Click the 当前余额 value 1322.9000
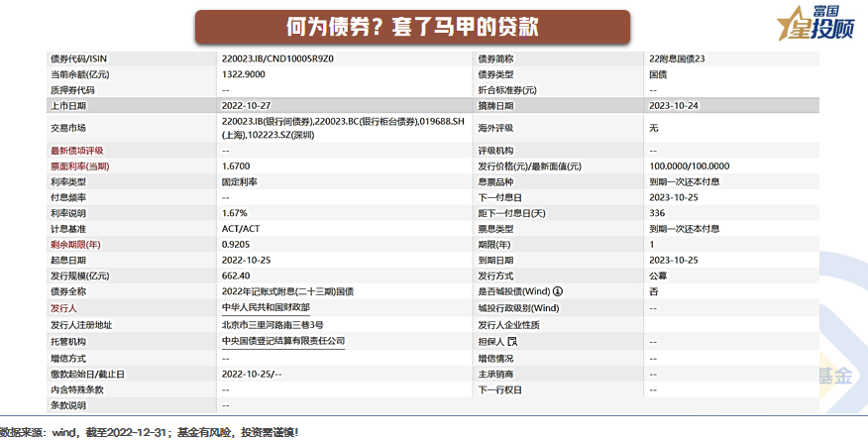The height and width of the screenshot is (442, 868). pos(244,74)
